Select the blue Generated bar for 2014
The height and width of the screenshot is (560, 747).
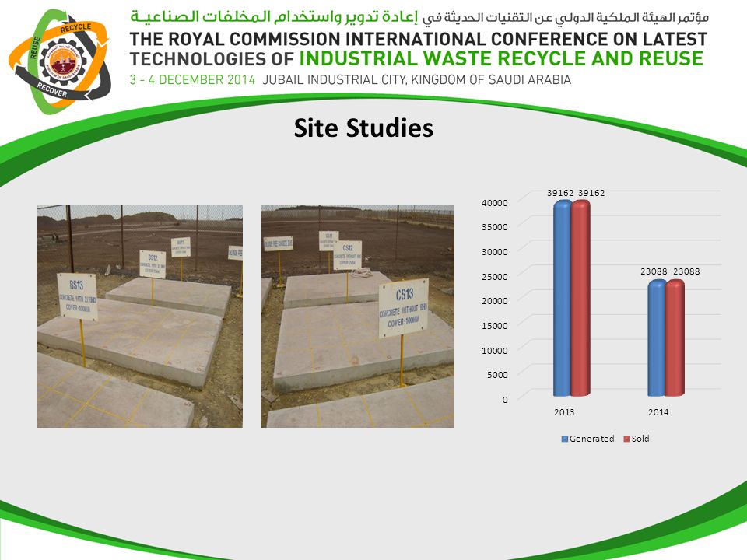[657, 338]
